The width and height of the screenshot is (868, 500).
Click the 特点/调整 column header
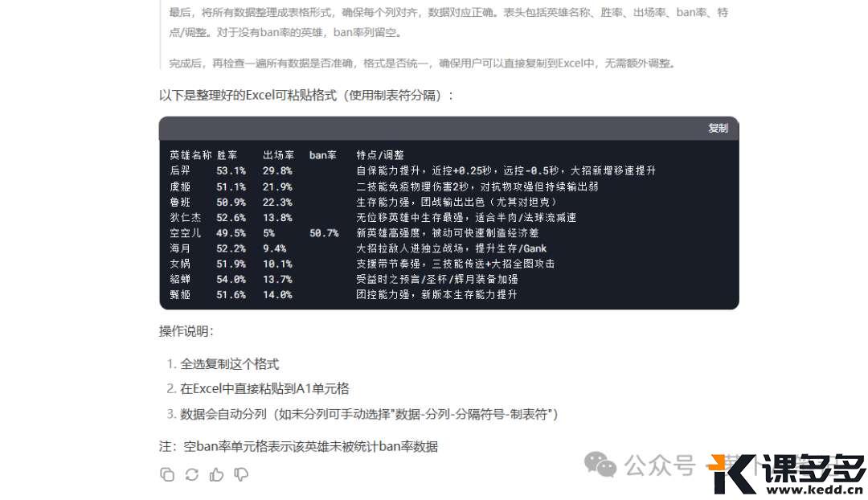coord(379,155)
